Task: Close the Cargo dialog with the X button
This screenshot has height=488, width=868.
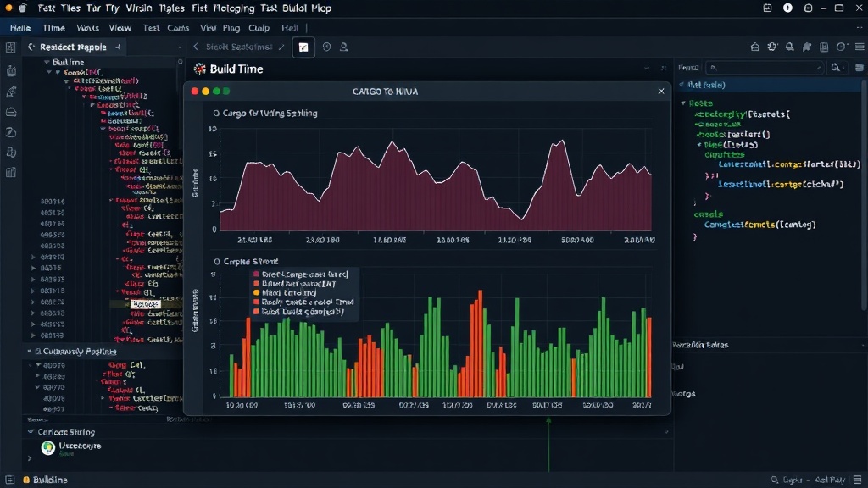Action: (x=661, y=91)
